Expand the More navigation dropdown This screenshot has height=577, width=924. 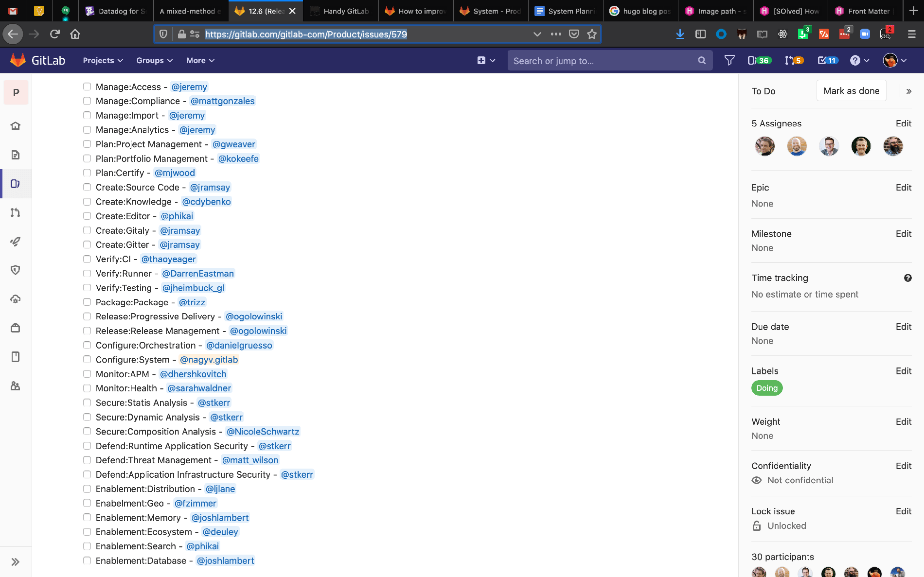pyautogui.click(x=200, y=60)
